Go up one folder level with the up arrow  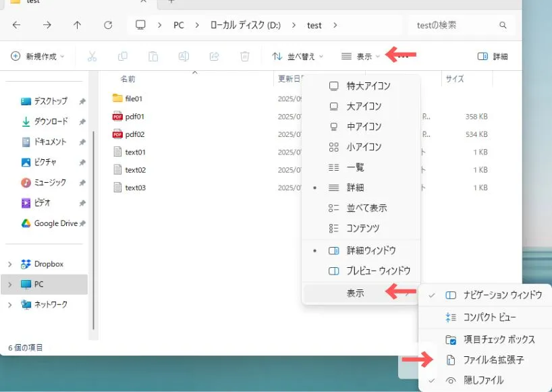point(77,26)
